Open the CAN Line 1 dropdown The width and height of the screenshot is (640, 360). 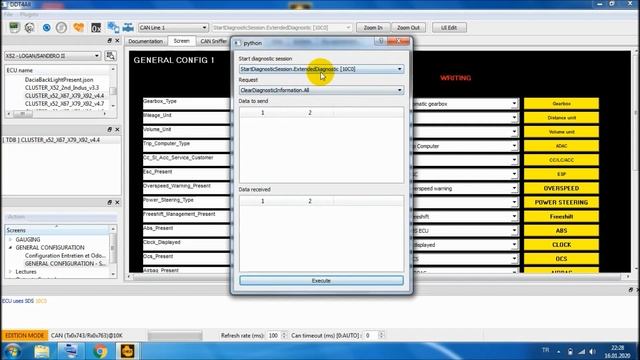pos(173,28)
